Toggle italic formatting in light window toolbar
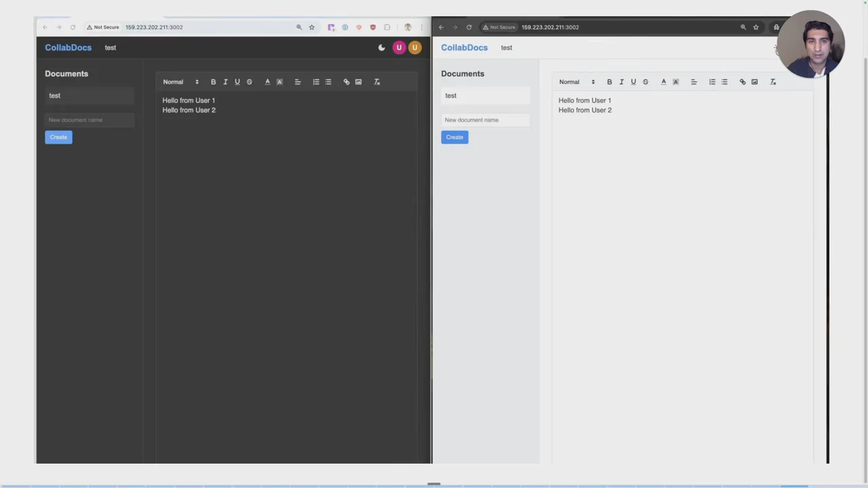The height and width of the screenshot is (488, 868). [621, 82]
